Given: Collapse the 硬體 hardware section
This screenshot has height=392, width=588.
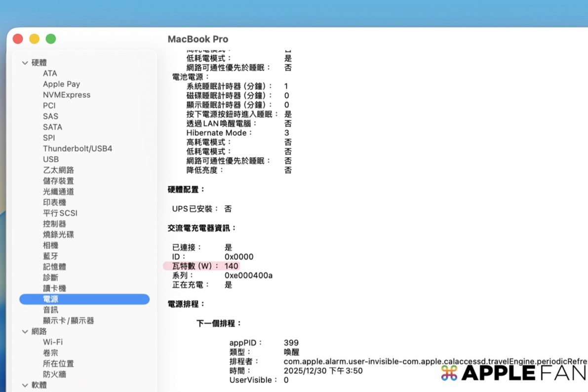Looking at the screenshot, I should (25, 63).
